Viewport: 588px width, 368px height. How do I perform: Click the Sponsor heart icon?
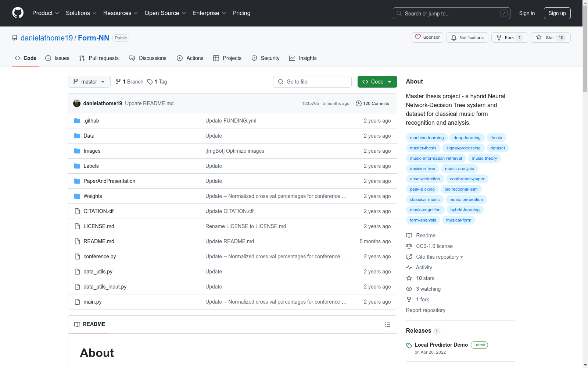click(x=418, y=37)
